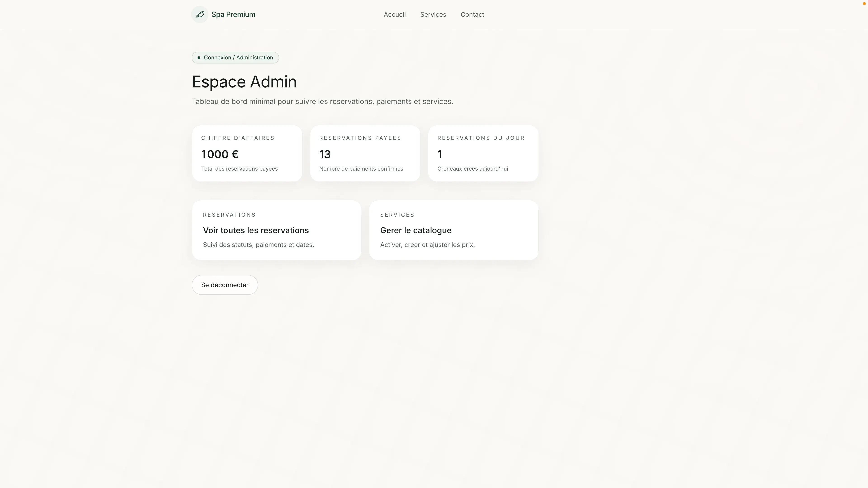Click the Espace Admin page heading
Viewport: 868px width, 488px height.
(244, 82)
